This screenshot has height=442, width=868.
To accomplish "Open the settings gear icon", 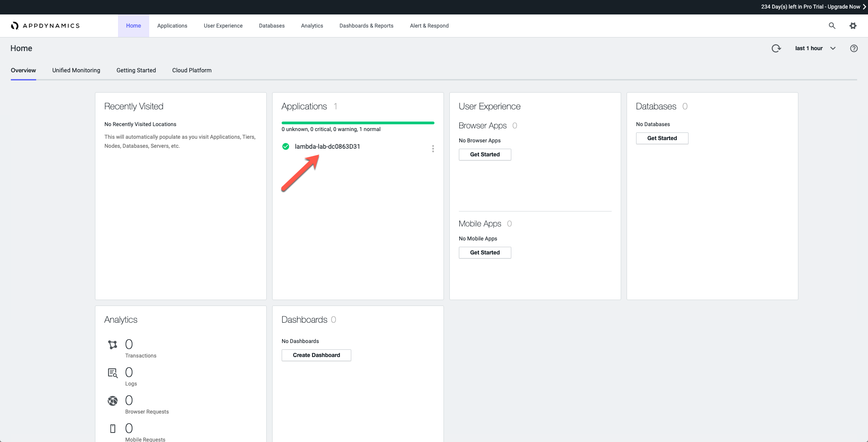I will (x=853, y=26).
